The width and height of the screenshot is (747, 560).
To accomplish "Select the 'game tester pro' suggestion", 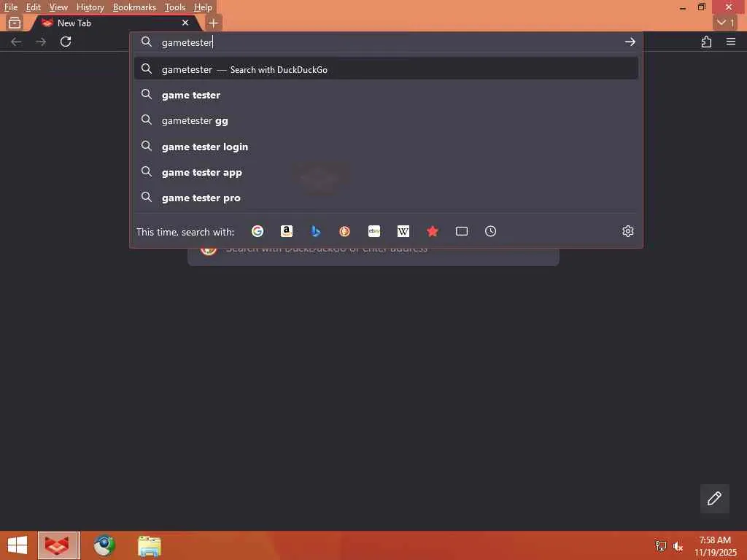I will pos(386,198).
